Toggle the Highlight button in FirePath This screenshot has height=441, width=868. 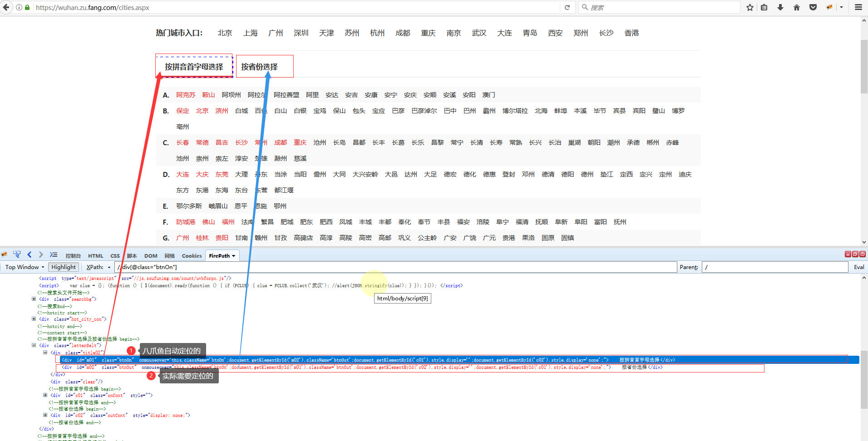coord(64,267)
